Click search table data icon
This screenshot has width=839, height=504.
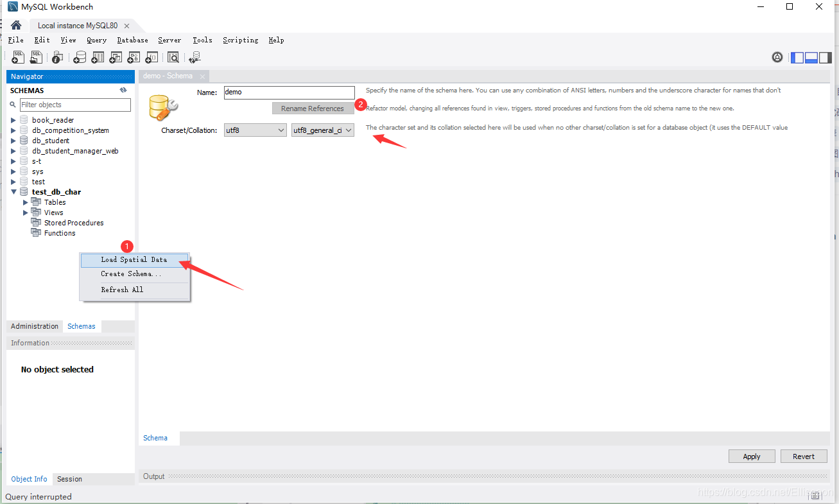173,58
